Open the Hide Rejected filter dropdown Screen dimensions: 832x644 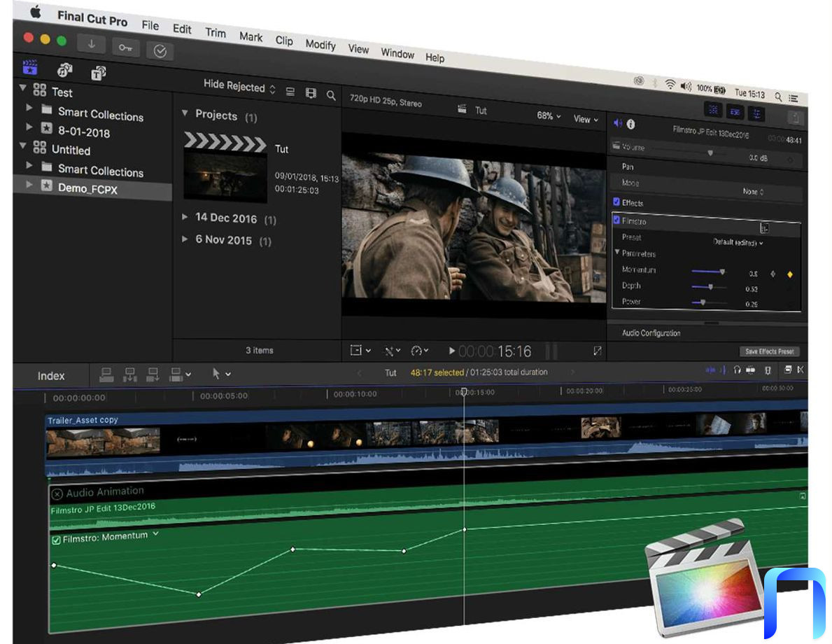click(x=239, y=86)
